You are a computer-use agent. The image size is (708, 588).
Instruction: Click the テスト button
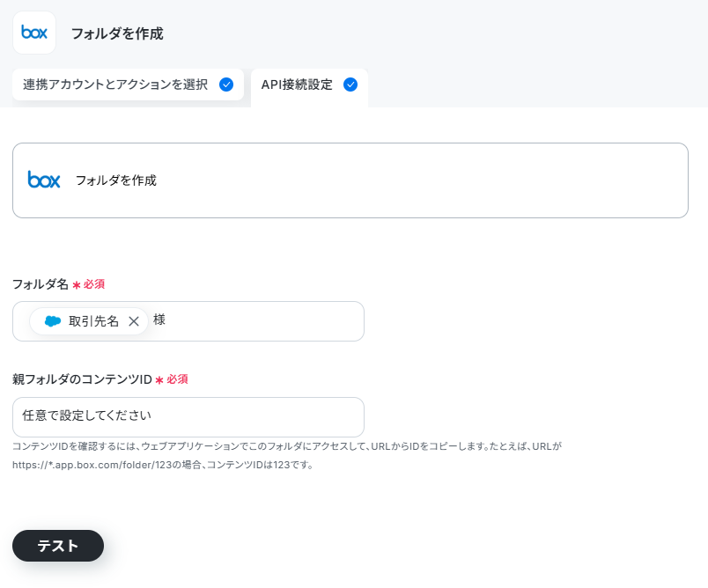point(58,546)
